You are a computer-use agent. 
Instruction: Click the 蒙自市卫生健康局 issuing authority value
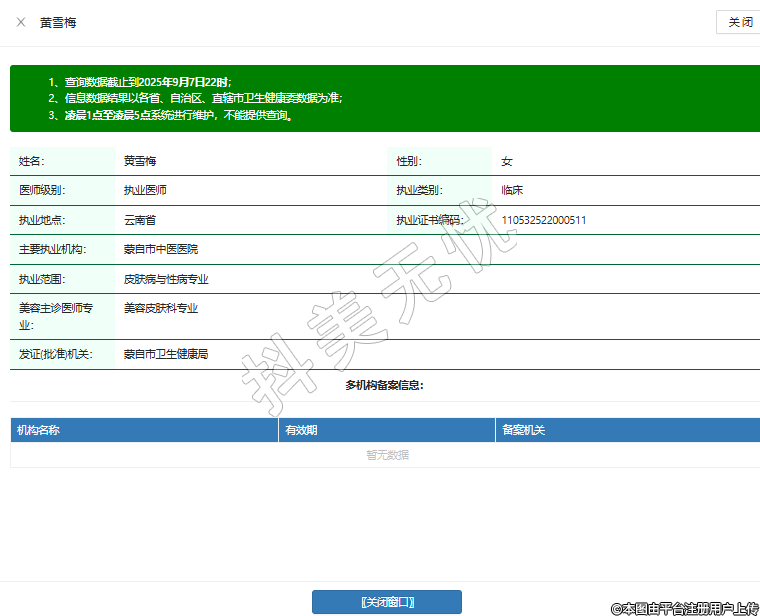pyautogui.click(x=165, y=354)
